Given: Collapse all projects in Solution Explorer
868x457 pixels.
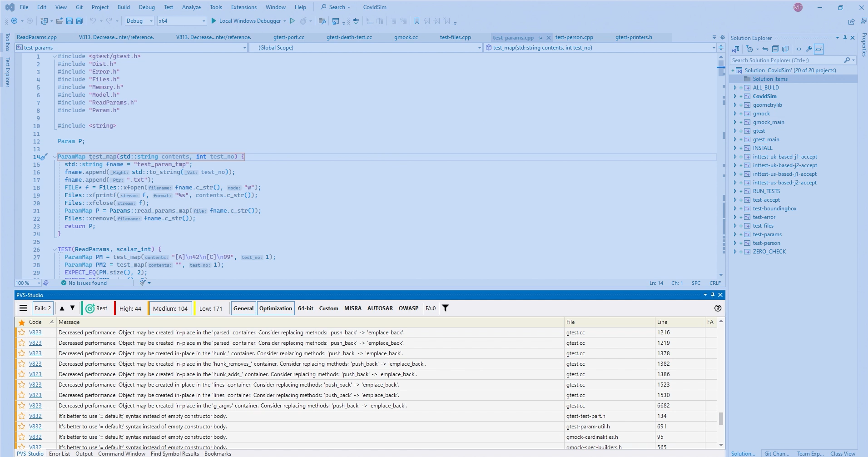Looking at the screenshot, I should pyautogui.click(x=776, y=49).
